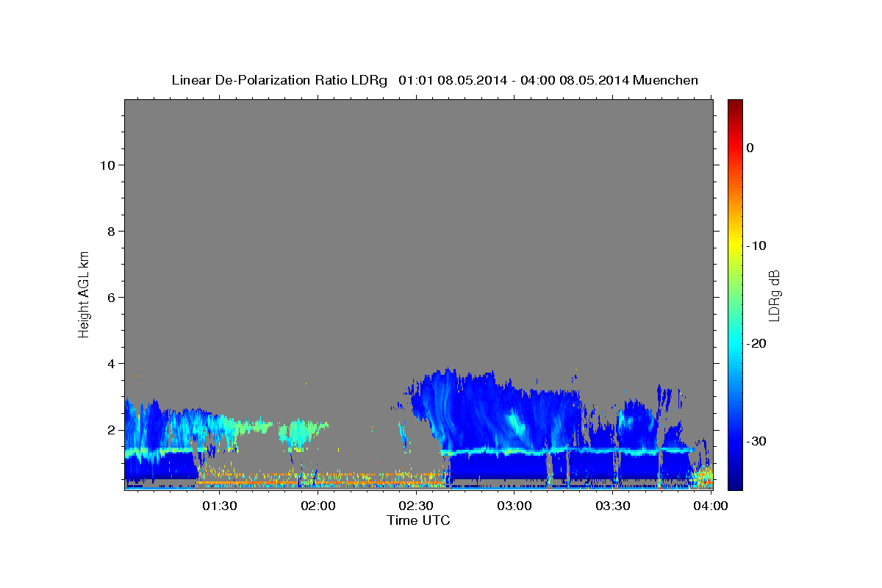Click the large blue cloud region near 03:00
Image resolution: width=882 pixels, height=588 pixels.
point(507,419)
